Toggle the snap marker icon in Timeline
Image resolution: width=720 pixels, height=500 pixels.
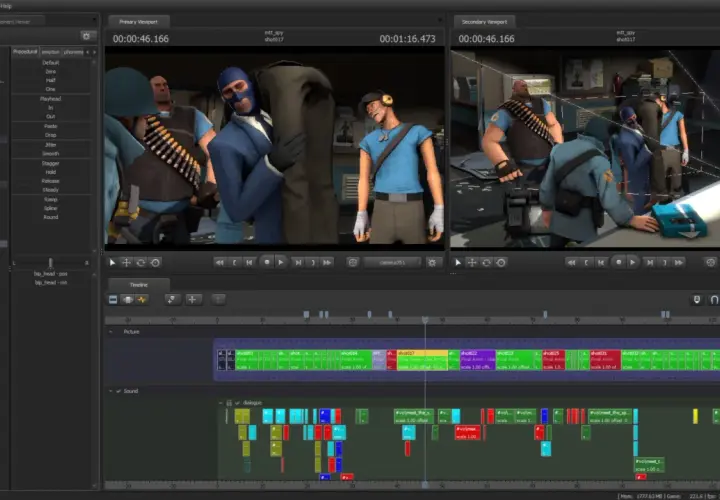click(x=697, y=300)
